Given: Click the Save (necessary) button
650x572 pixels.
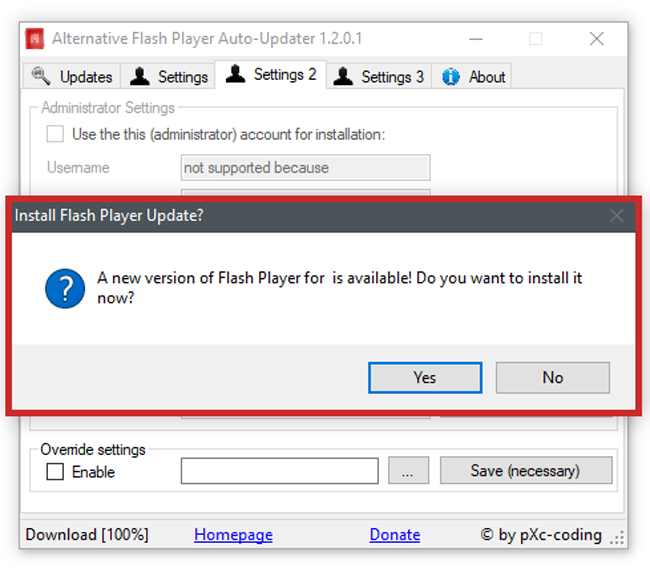Looking at the screenshot, I should tap(525, 471).
